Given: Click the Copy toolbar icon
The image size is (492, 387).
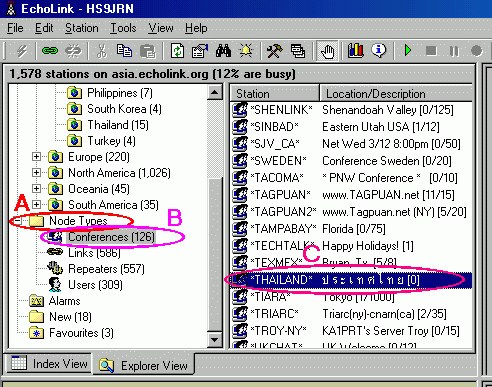Looking at the screenshot, I should [124, 51].
